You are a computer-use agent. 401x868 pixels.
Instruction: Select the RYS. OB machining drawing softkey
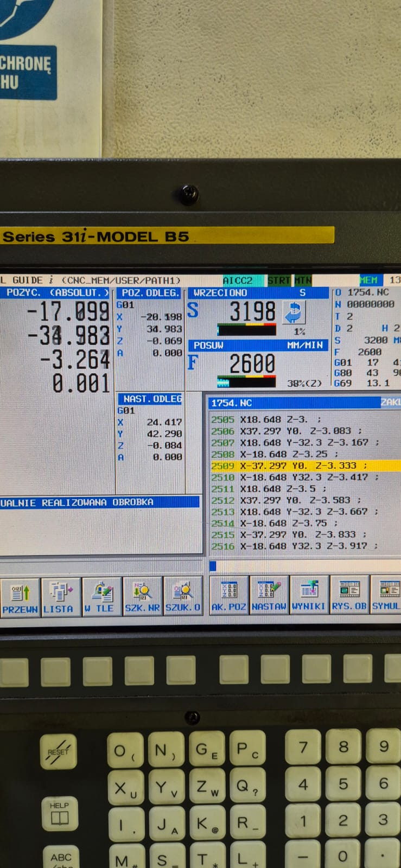(349, 595)
